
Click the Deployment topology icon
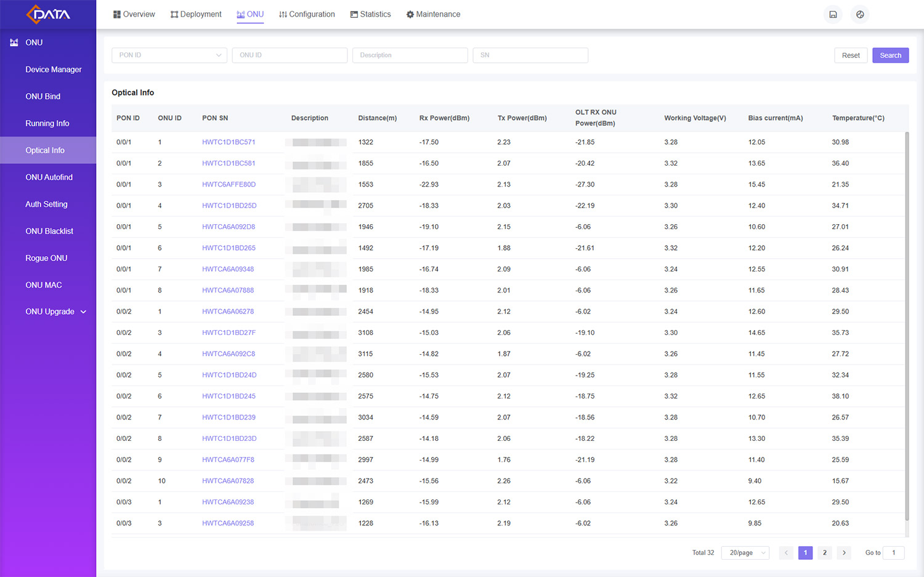pyautogui.click(x=174, y=14)
